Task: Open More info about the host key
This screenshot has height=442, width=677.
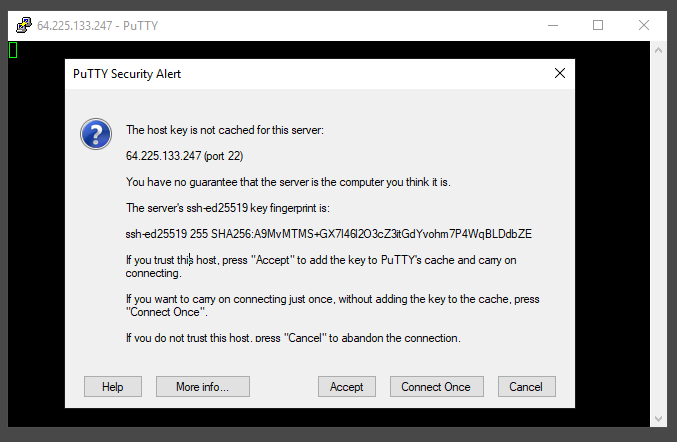Action: (x=202, y=387)
